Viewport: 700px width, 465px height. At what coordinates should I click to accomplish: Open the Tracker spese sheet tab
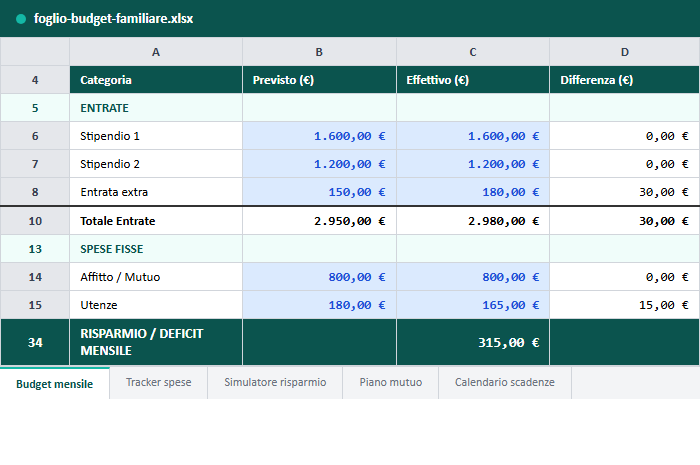click(158, 382)
